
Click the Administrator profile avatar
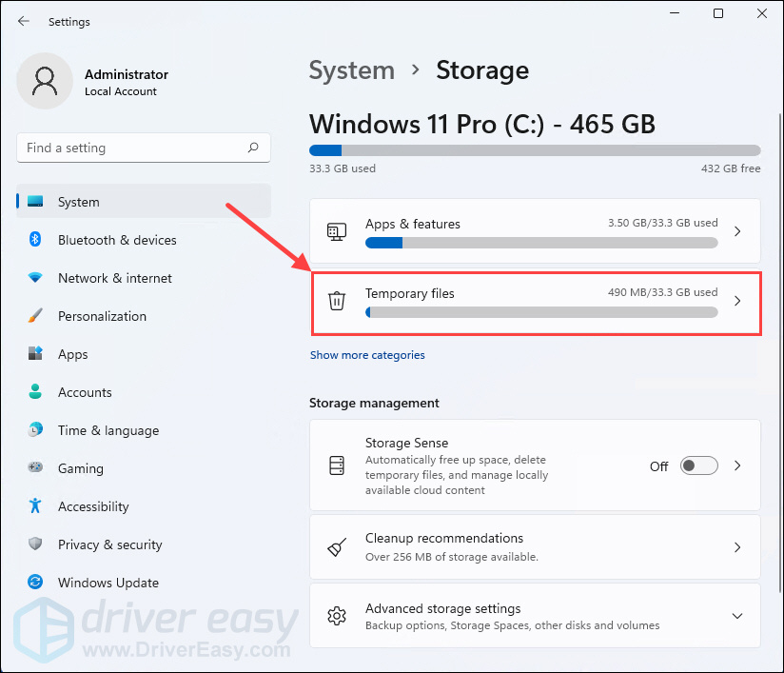click(x=45, y=81)
